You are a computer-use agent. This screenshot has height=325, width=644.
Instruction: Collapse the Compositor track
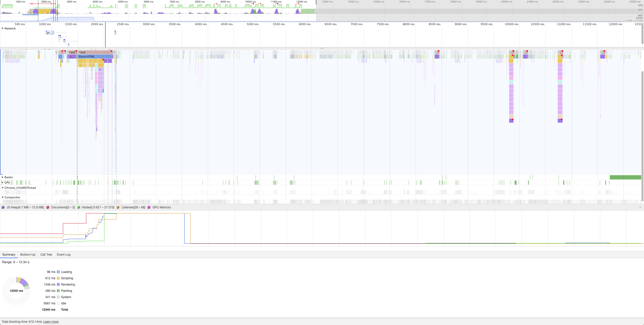(3, 197)
